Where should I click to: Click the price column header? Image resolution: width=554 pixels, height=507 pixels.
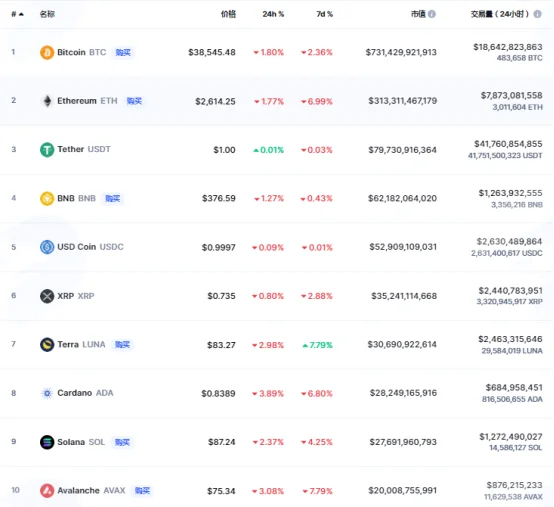(x=228, y=14)
